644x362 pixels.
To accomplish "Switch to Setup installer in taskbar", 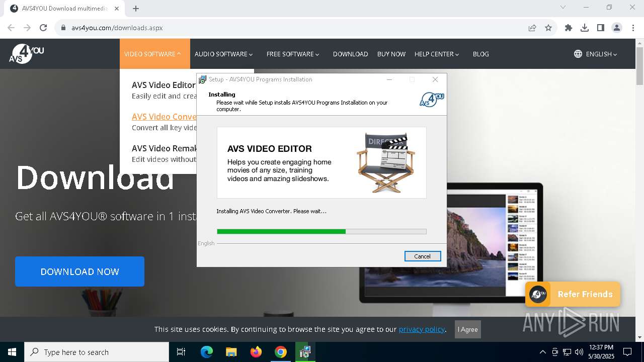I will [x=305, y=352].
